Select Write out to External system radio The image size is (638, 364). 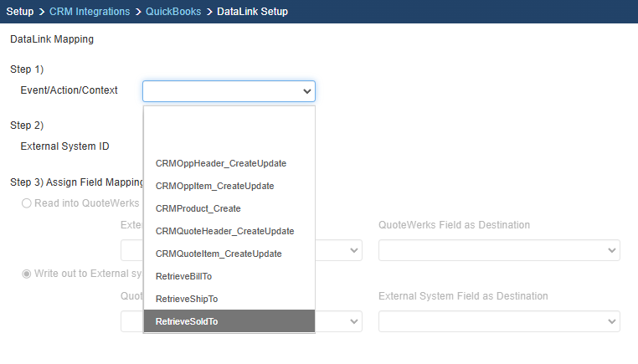click(27, 273)
